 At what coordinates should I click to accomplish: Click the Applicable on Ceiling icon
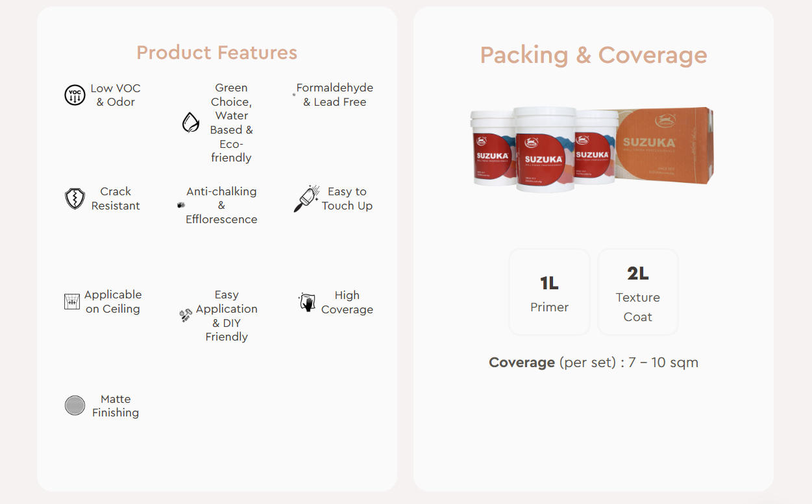click(71, 302)
